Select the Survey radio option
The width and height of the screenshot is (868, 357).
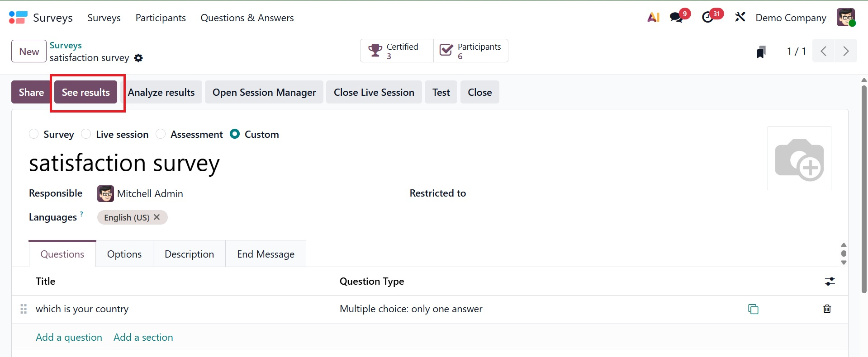[x=34, y=134]
